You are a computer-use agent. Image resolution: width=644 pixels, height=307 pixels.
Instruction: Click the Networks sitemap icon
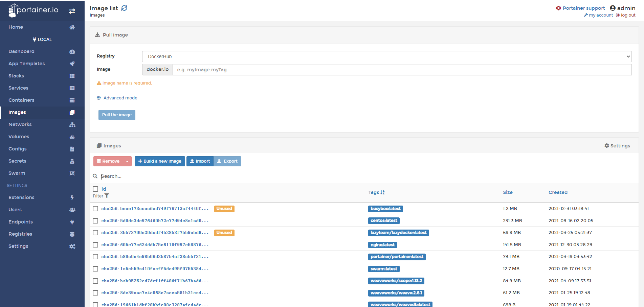72,125
